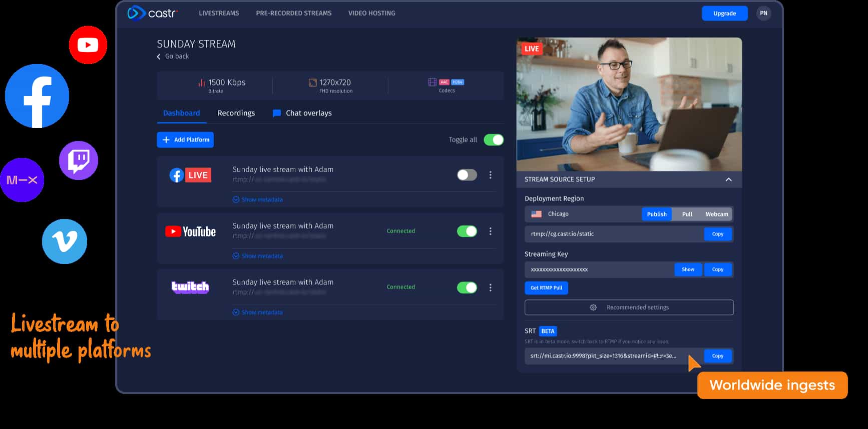Open the Pre-Recorded Streams menu

click(294, 13)
